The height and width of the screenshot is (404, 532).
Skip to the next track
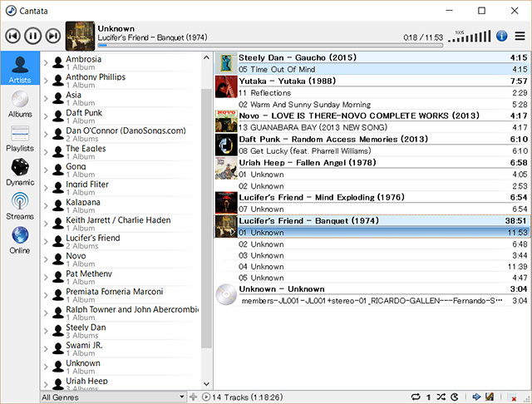coord(52,36)
